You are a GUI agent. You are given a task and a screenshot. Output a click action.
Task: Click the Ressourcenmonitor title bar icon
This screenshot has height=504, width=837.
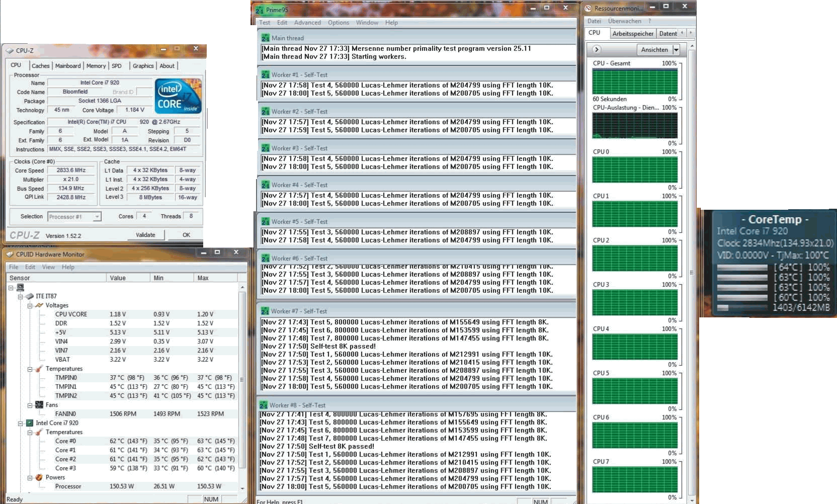588,8
